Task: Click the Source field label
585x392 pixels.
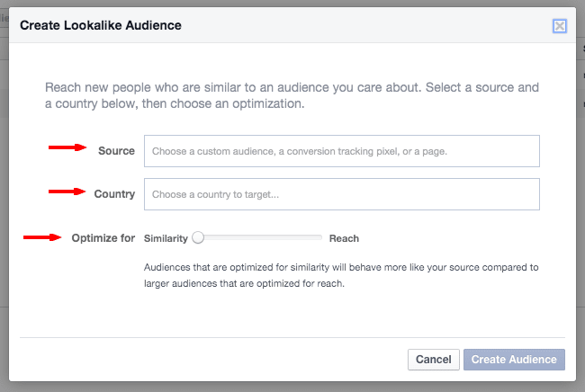Action: (x=116, y=151)
